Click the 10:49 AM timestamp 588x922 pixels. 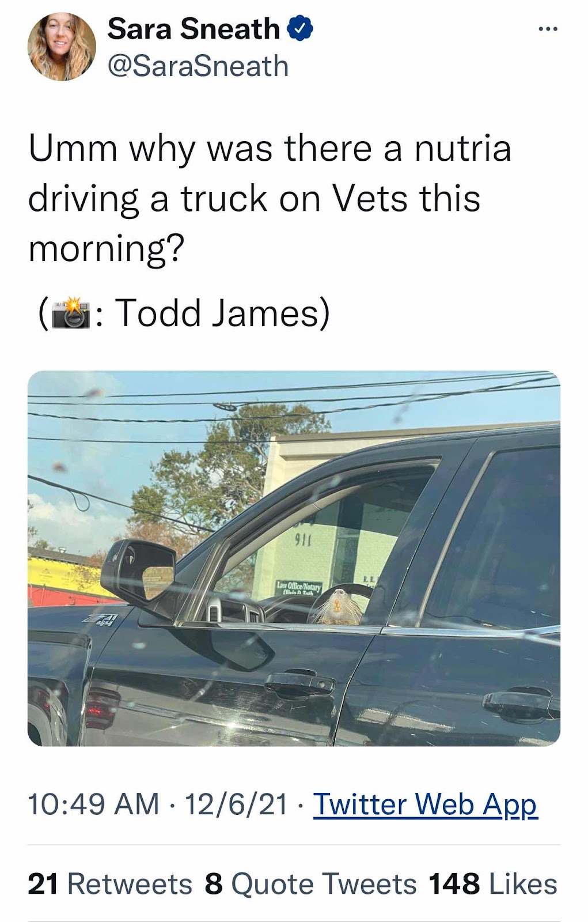click(x=93, y=804)
